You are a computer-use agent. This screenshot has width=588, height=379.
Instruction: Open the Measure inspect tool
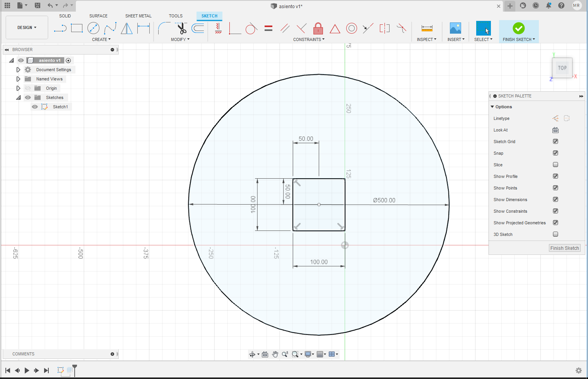(x=427, y=28)
